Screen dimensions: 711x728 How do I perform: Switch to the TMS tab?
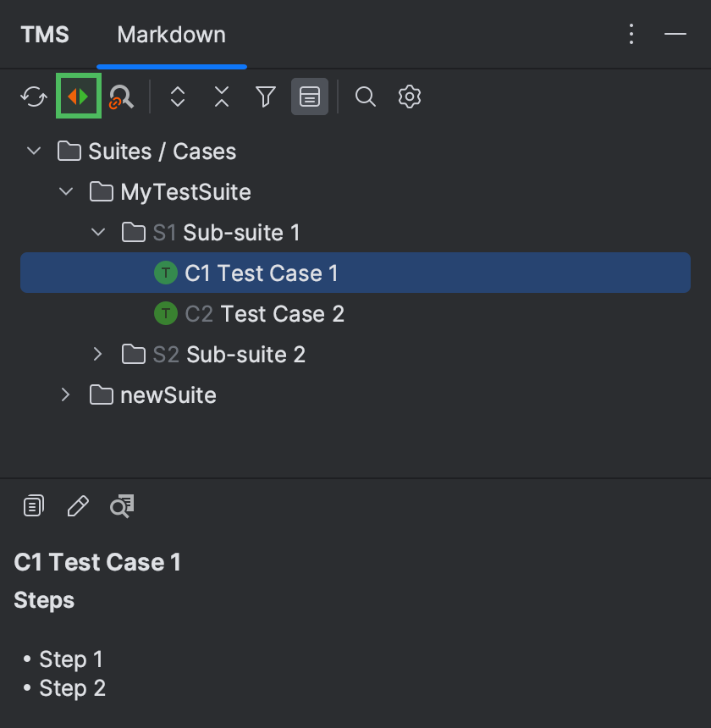click(x=45, y=34)
